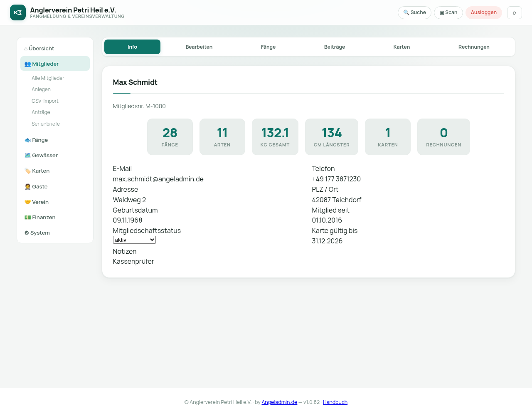The image size is (532, 416).
Task: Expand the Karten sidebar section
Action: pos(55,171)
